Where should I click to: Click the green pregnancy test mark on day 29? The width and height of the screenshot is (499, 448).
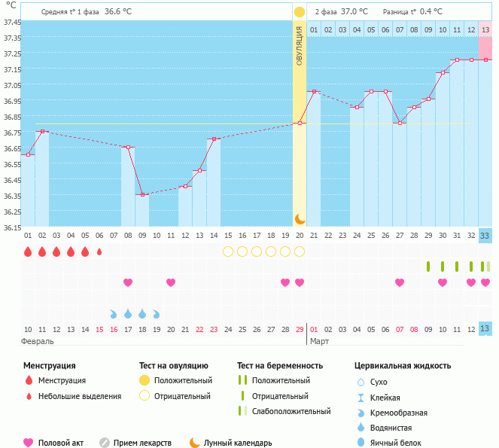pos(428,266)
